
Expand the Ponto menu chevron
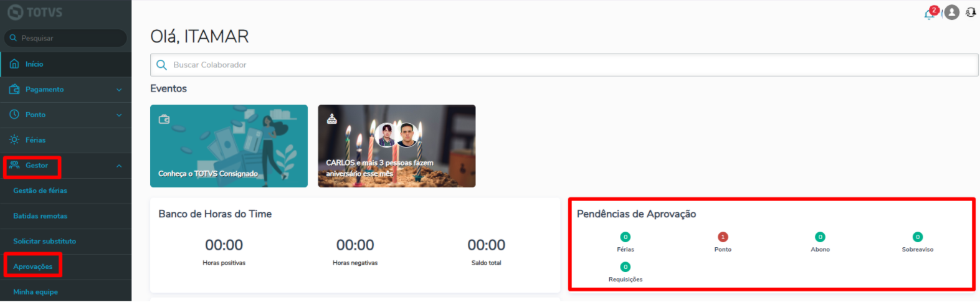[119, 115]
